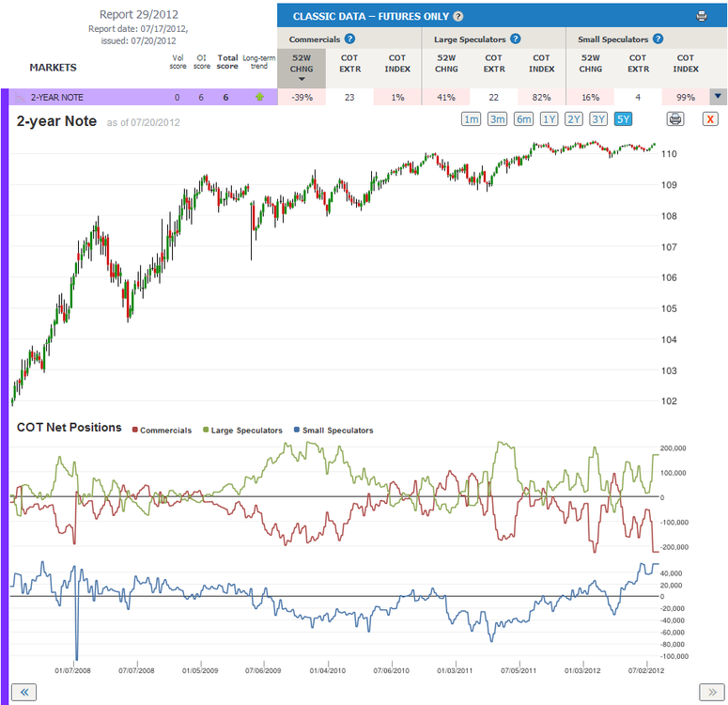Click the 1% Commercials COT index cell
The width and height of the screenshot is (728, 705).
click(x=397, y=97)
